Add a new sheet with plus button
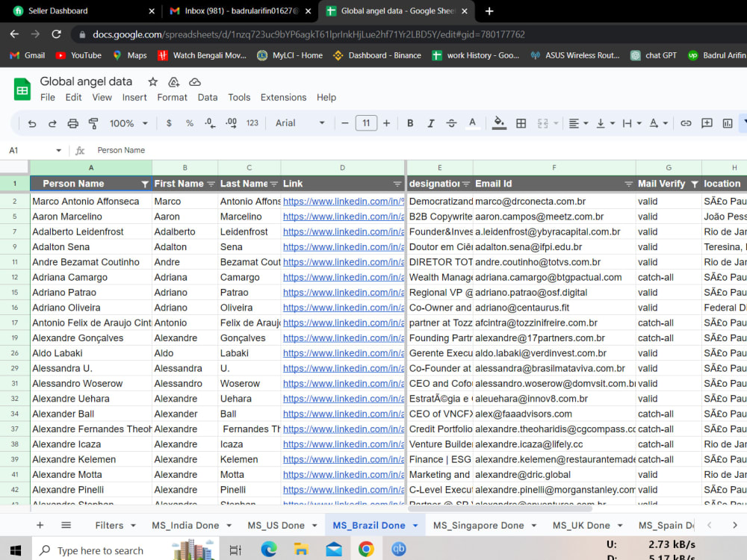Image resolution: width=747 pixels, height=560 pixels. (x=40, y=525)
